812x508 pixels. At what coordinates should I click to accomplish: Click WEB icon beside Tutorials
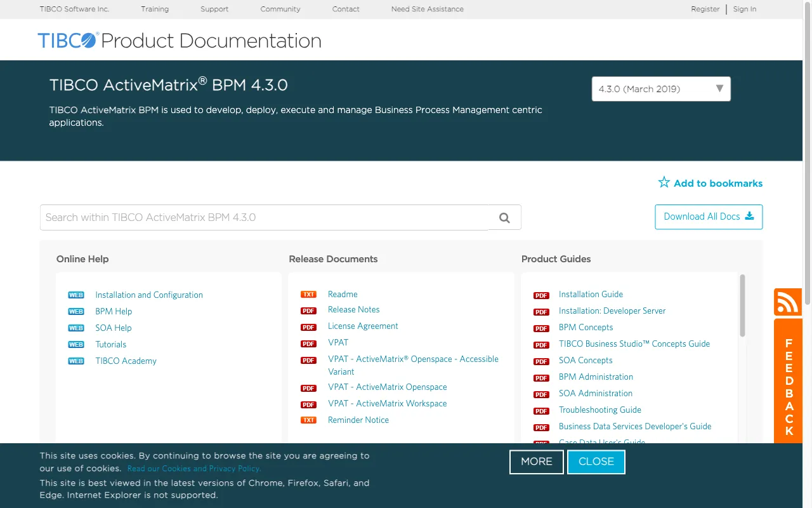(x=76, y=345)
